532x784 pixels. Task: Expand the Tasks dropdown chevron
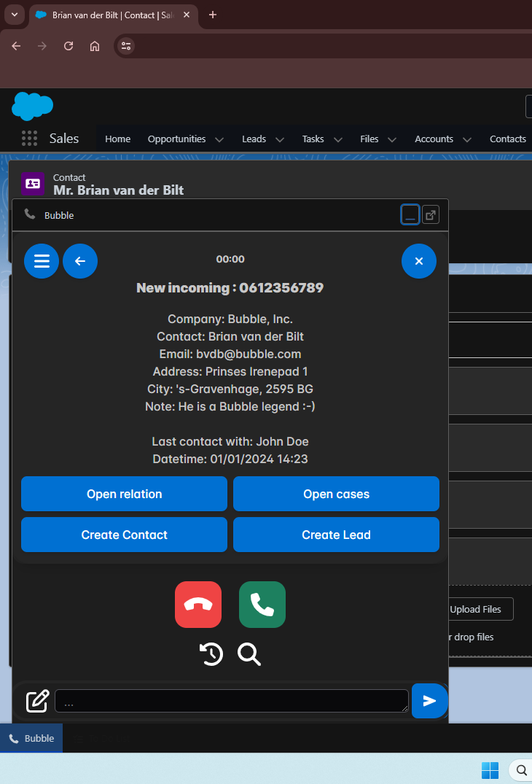[x=338, y=139]
